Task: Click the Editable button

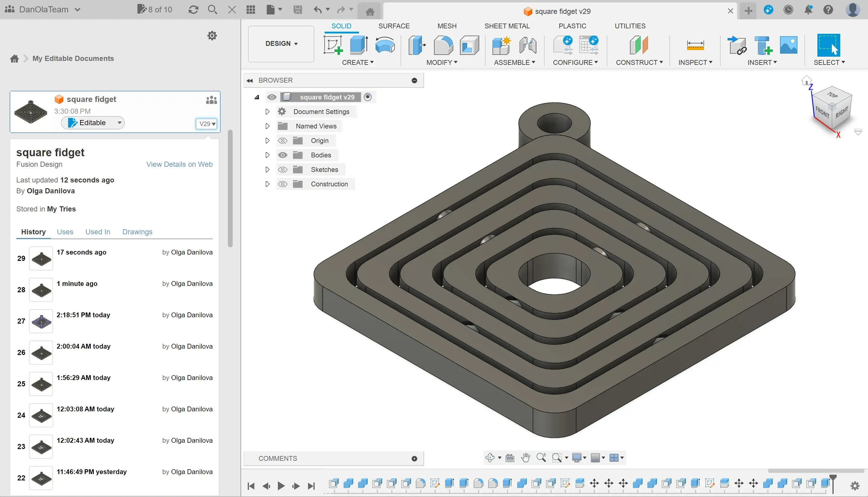Action: [x=93, y=122]
